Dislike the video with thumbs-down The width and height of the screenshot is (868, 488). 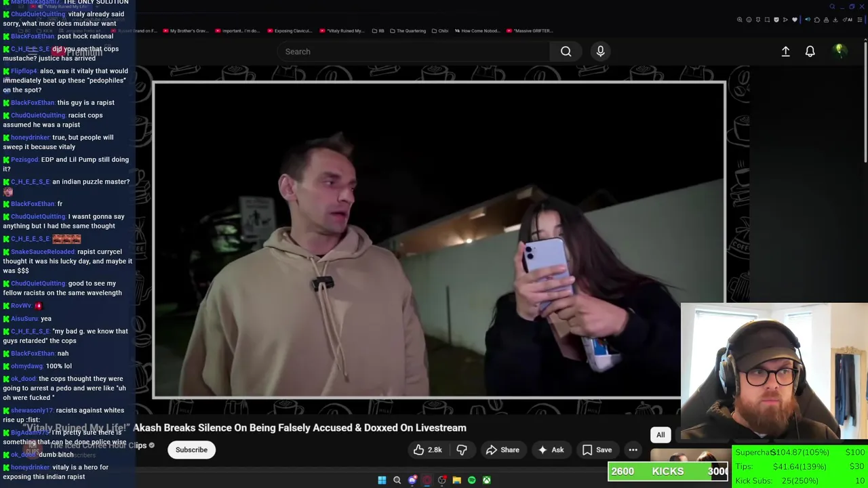[462, 450]
